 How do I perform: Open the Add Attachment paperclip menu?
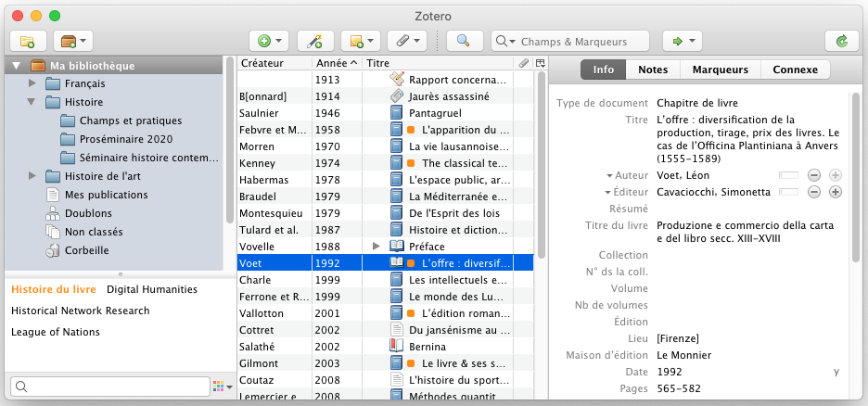click(x=407, y=41)
